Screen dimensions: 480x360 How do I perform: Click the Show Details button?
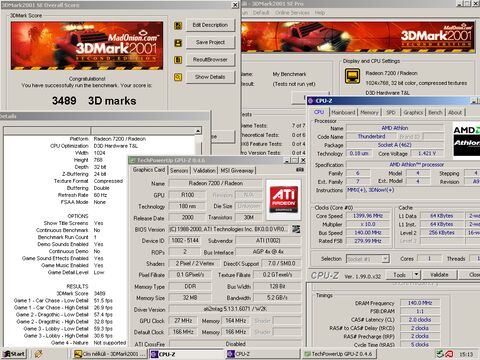[210, 77]
